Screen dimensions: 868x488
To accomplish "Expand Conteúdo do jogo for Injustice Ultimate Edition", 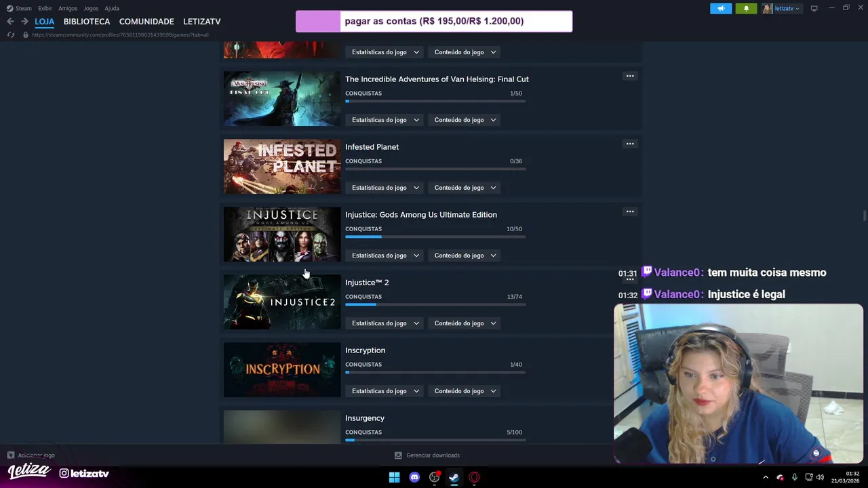I will click(x=465, y=256).
